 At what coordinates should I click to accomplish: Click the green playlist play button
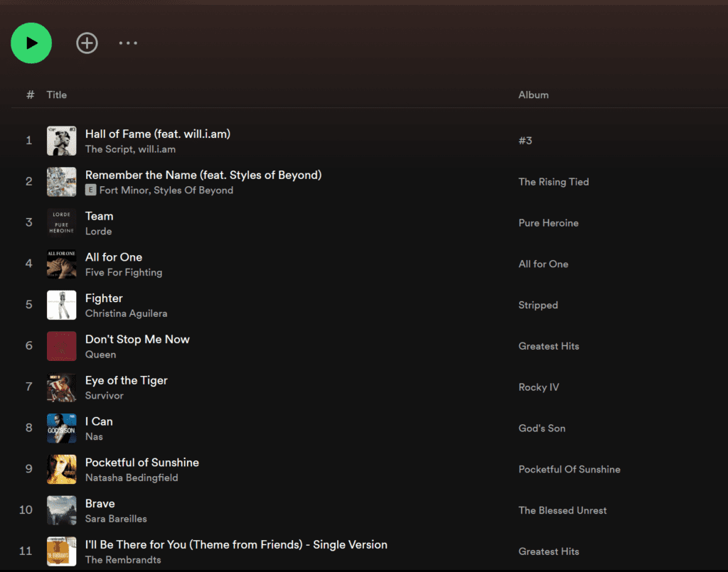pyautogui.click(x=31, y=43)
